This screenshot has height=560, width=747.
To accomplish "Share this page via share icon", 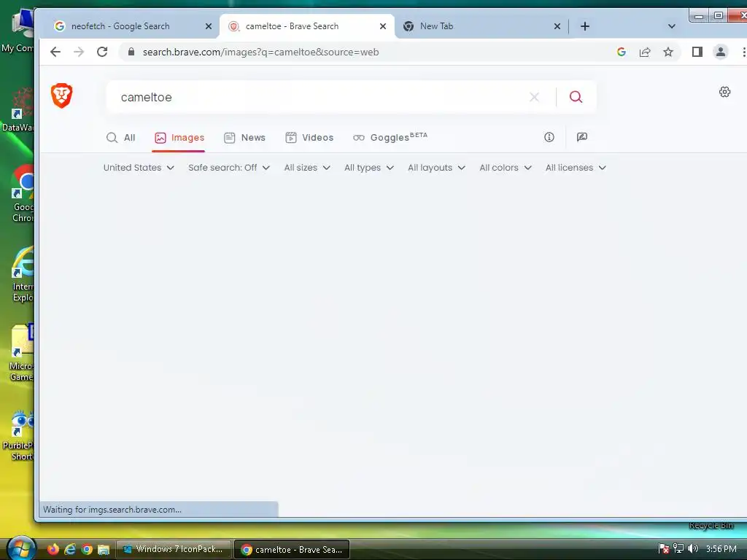I will pos(645,52).
